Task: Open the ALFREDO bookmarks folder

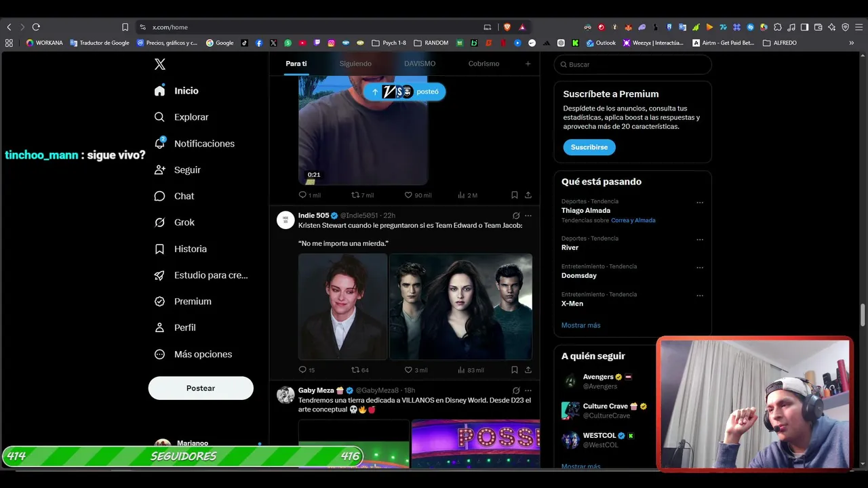Action: click(x=781, y=43)
